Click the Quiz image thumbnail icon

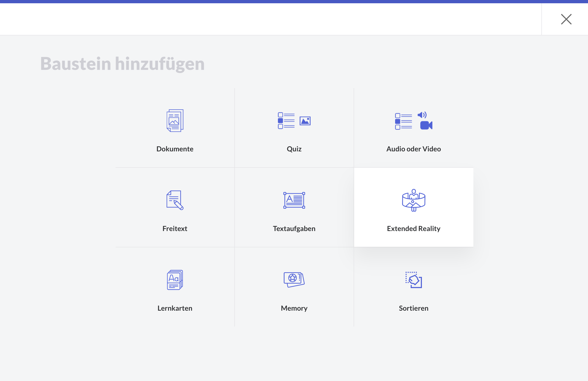click(x=305, y=121)
